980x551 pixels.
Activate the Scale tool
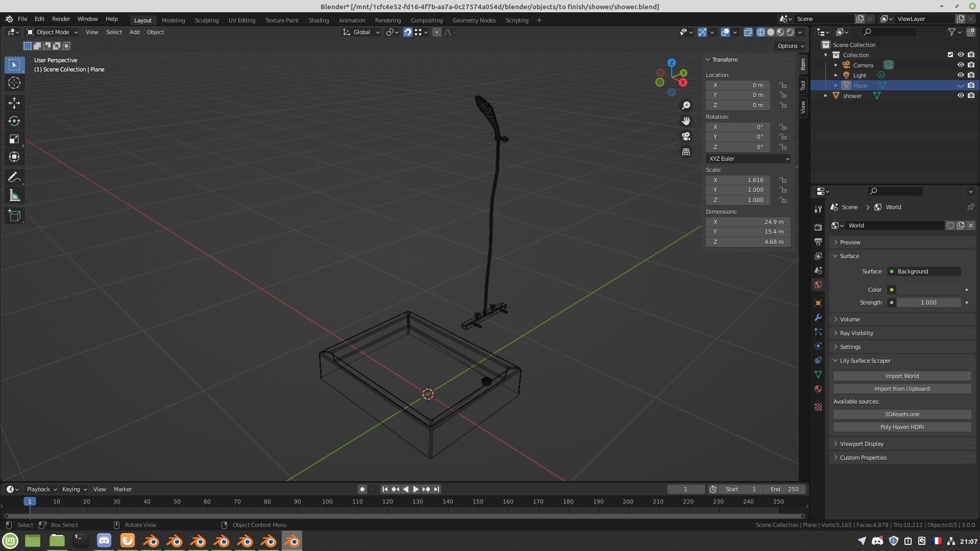[14, 139]
